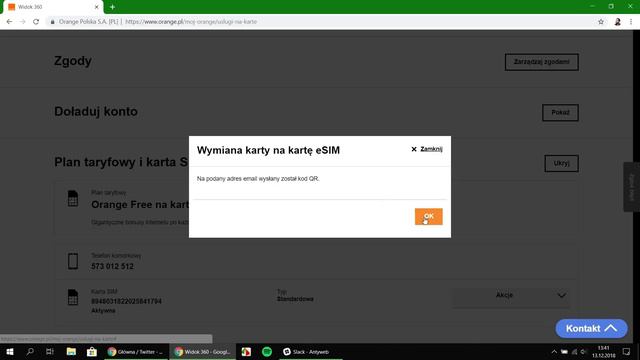Click the taskbar app icon left of Spotify

(x=246, y=351)
